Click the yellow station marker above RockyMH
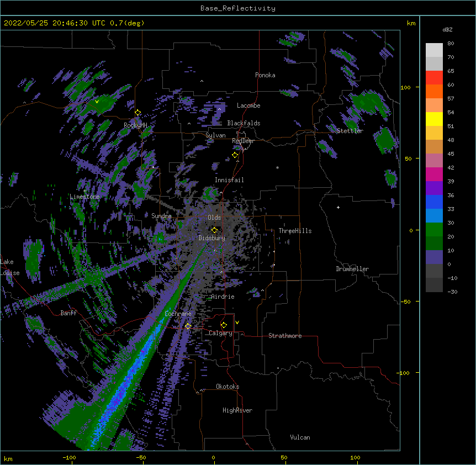Viewport: 476px width, 465px height. point(137,113)
